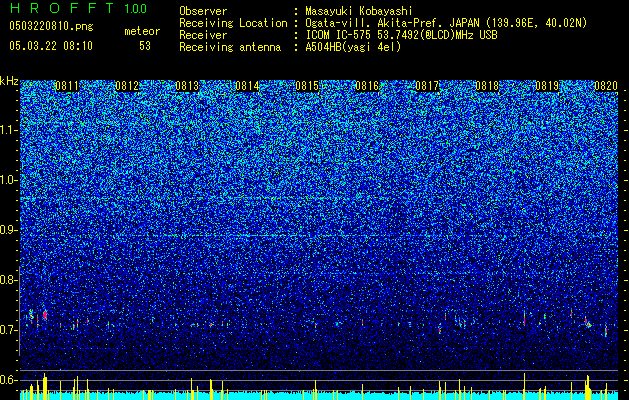Click the 0816 time marker
Screen dimensions: 629x400
(367, 86)
